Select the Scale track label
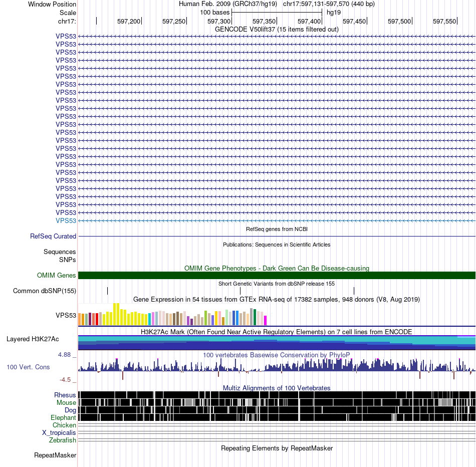 (x=68, y=13)
